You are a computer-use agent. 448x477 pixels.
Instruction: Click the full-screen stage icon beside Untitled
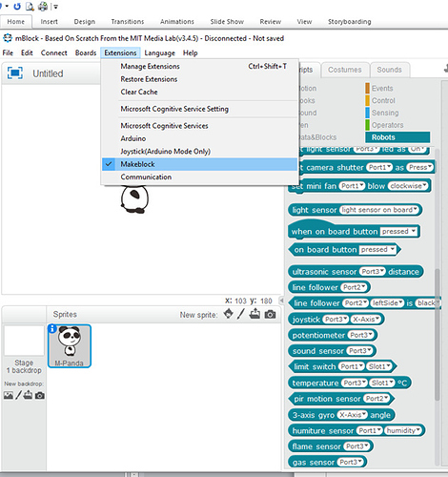point(15,73)
